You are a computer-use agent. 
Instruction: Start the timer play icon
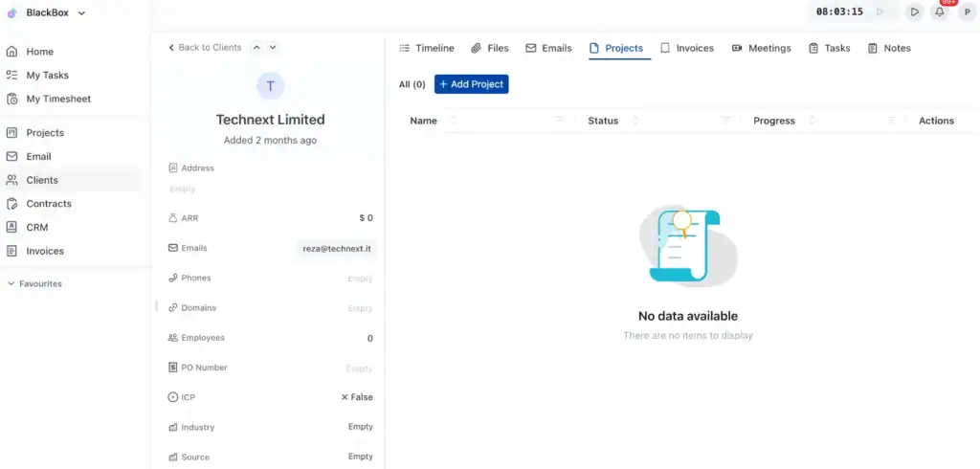880,11
